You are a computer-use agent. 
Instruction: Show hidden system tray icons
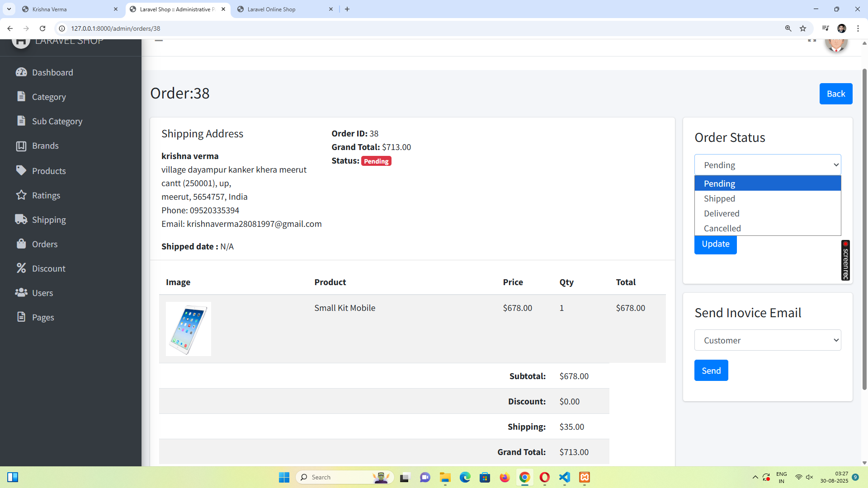(755, 477)
